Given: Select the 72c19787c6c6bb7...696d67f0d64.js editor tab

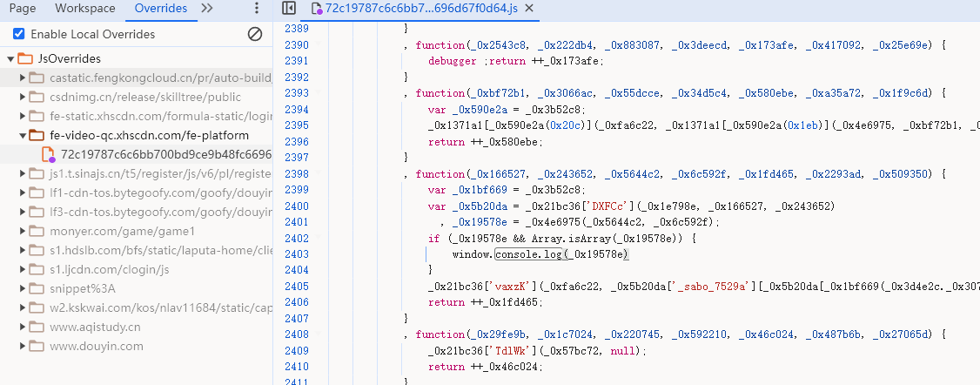Looking at the screenshot, I should (x=422, y=8).
